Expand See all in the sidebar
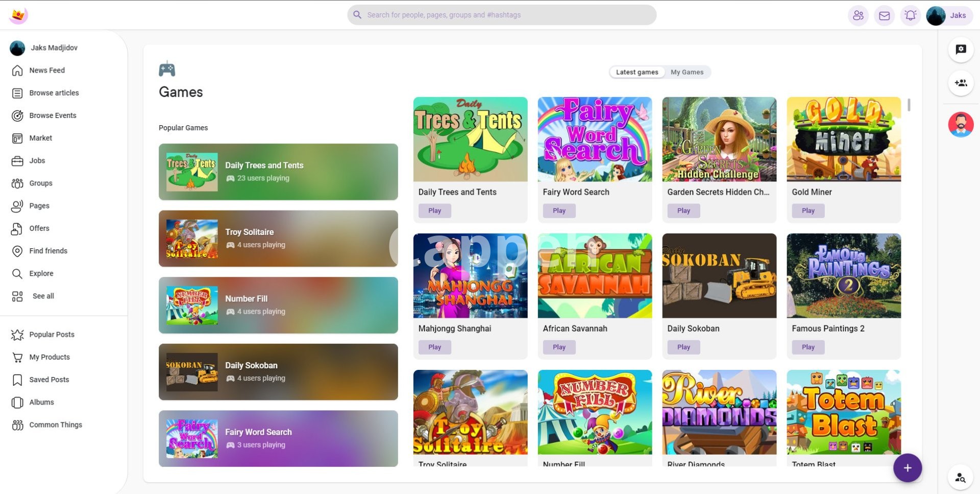Image resolution: width=980 pixels, height=494 pixels. click(43, 296)
